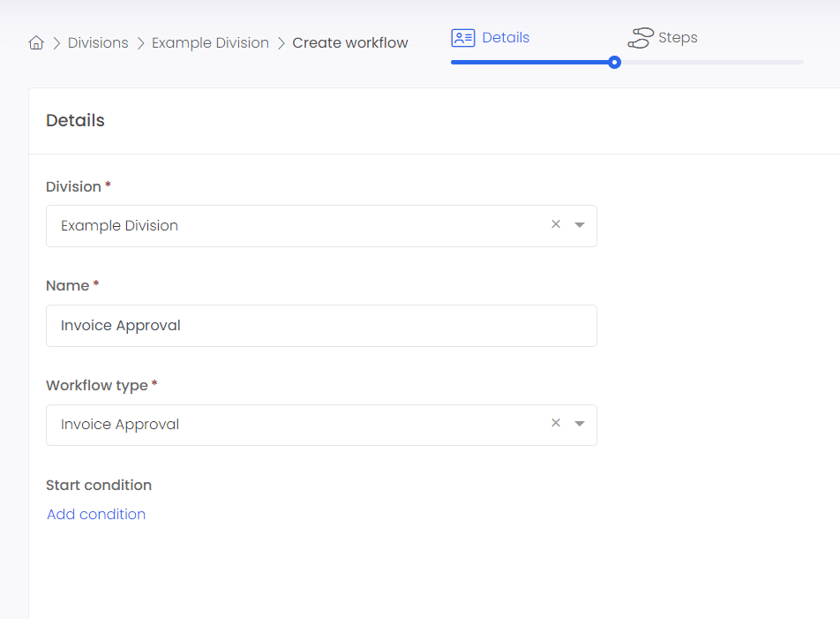840x619 pixels.
Task: Open the Example Division breadcrumb link
Action: point(210,43)
